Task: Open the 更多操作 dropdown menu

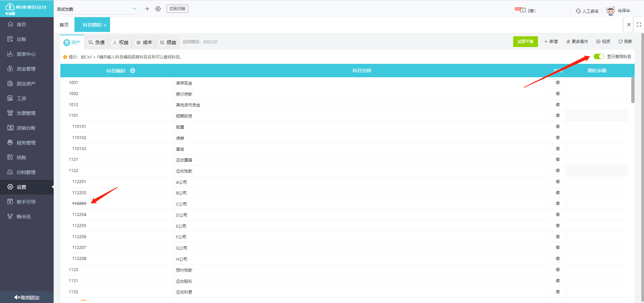Action: click(x=577, y=42)
